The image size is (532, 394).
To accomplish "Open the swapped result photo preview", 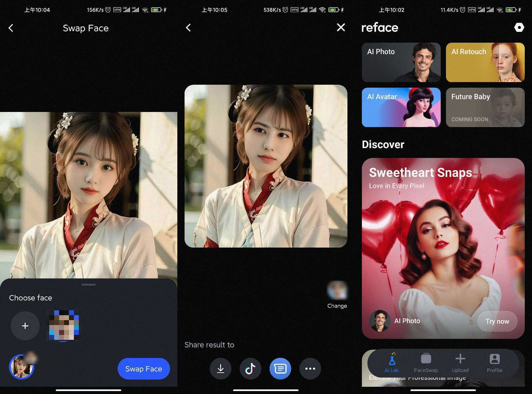I will pos(266,166).
